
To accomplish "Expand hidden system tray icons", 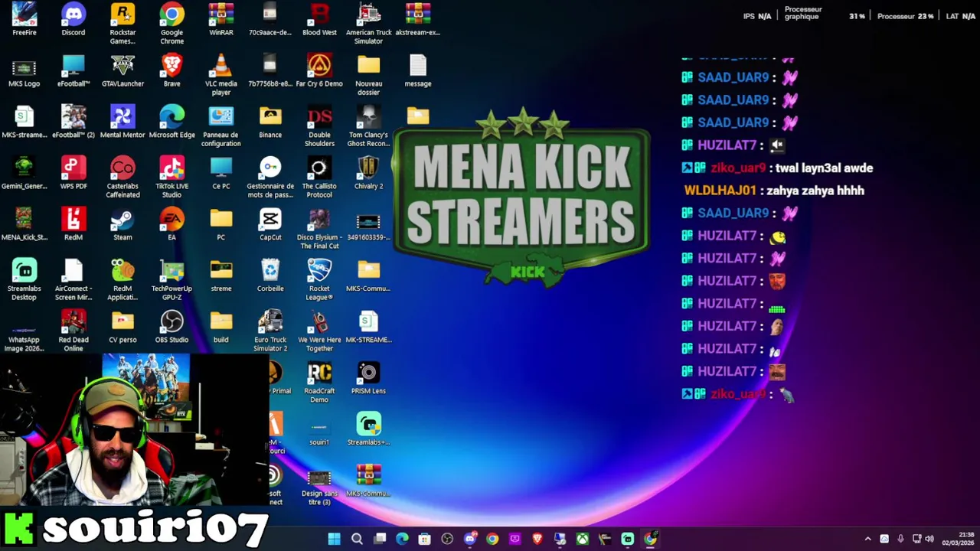I will (867, 539).
